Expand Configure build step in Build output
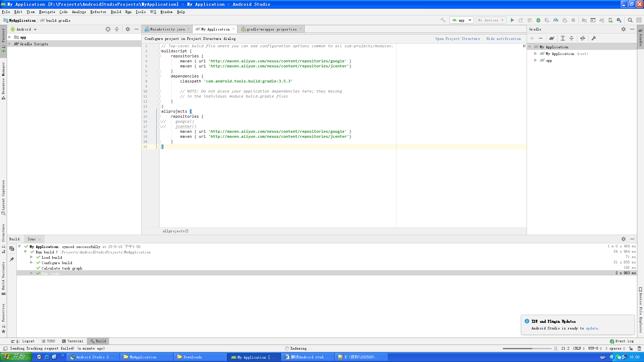This screenshot has height=362, width=644. tap(32, 262)
